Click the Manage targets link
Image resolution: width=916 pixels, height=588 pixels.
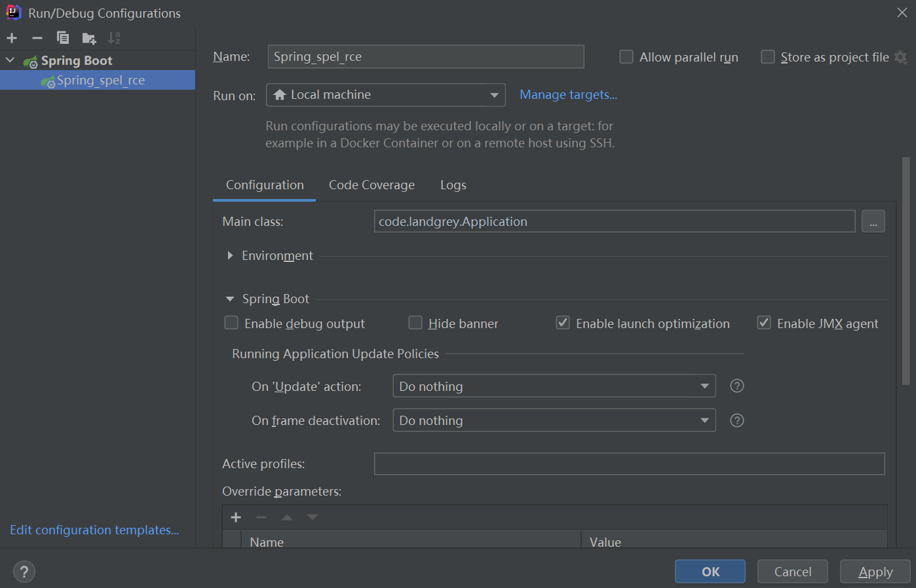(567, 94)
